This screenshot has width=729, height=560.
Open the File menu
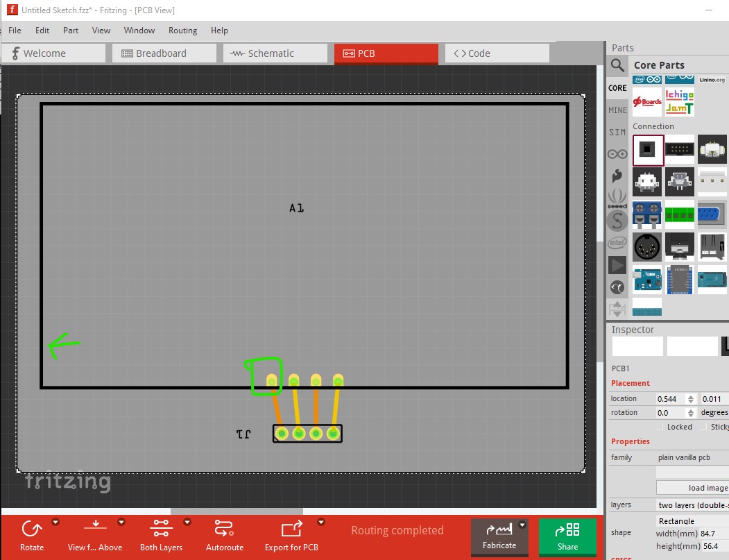tap(15, 31)
